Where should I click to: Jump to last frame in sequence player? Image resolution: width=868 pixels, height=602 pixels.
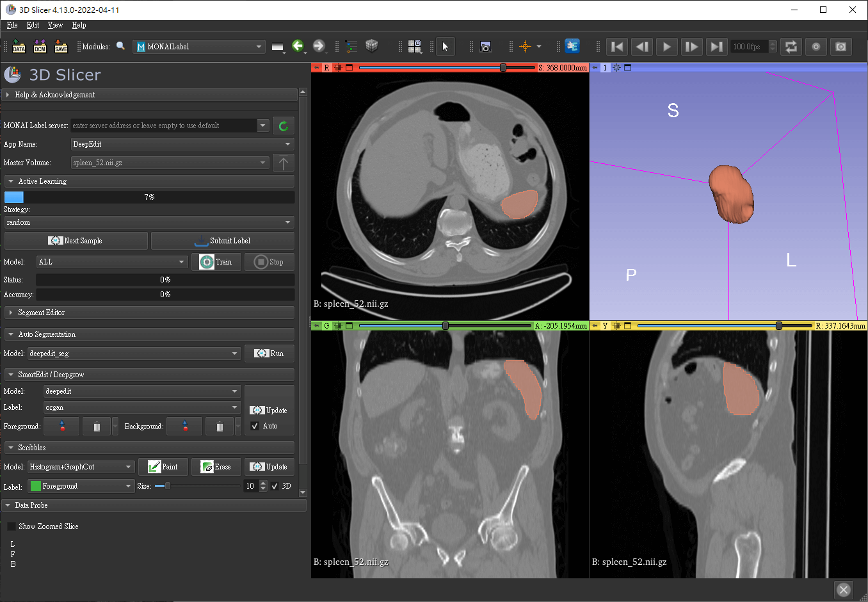[717, 46]
